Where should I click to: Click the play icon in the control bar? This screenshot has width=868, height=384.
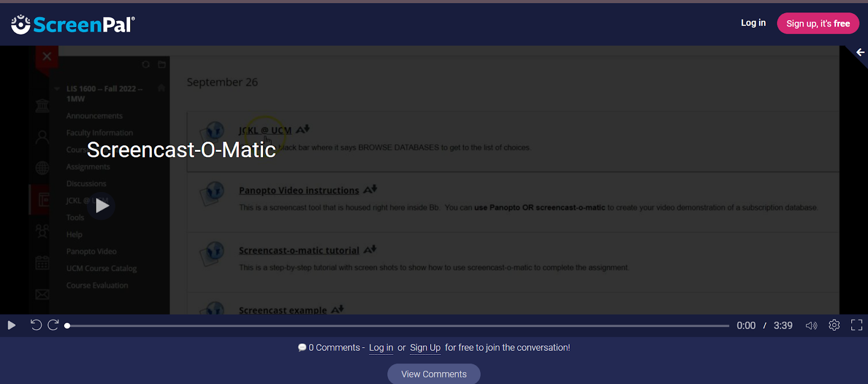pyautogui.click(x=11, y=325)
